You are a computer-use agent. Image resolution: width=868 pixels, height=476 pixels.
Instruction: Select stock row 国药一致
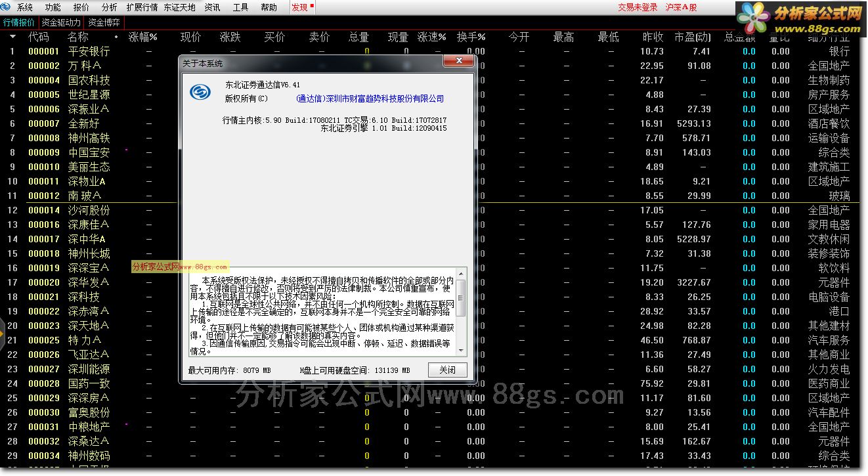click(89, 383)
